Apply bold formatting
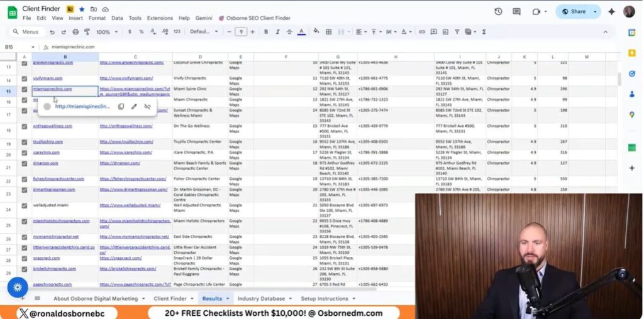Image resolution: width=644 pixels, height=319 pixels. click(266, 31)
